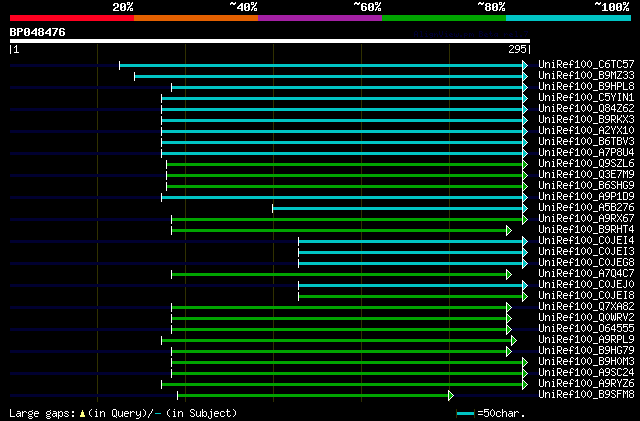Select label UniRef100_C0JEG8

click(586, 263)
